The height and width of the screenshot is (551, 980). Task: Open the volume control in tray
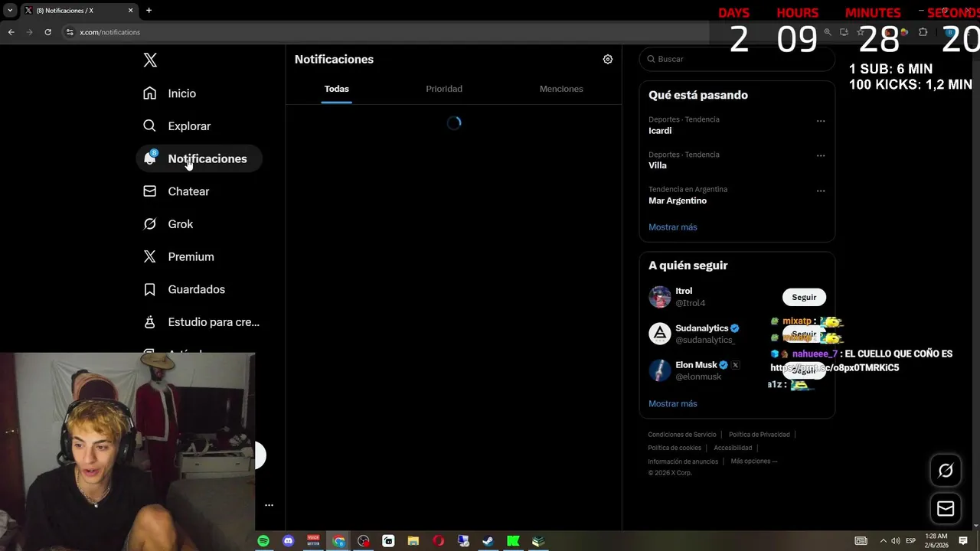pyautogui.click(x=897, y=541)
